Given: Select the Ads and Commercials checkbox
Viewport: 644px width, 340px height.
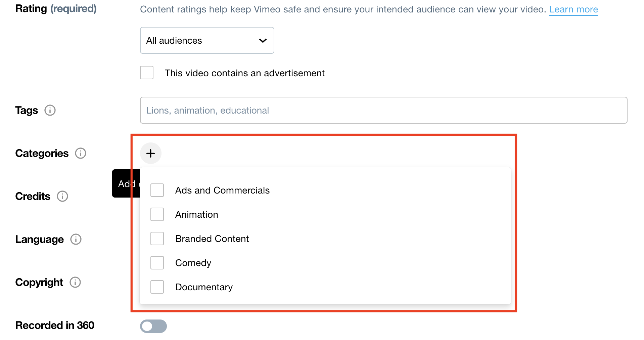Looking at the screenshot, I should click(157, 190).
